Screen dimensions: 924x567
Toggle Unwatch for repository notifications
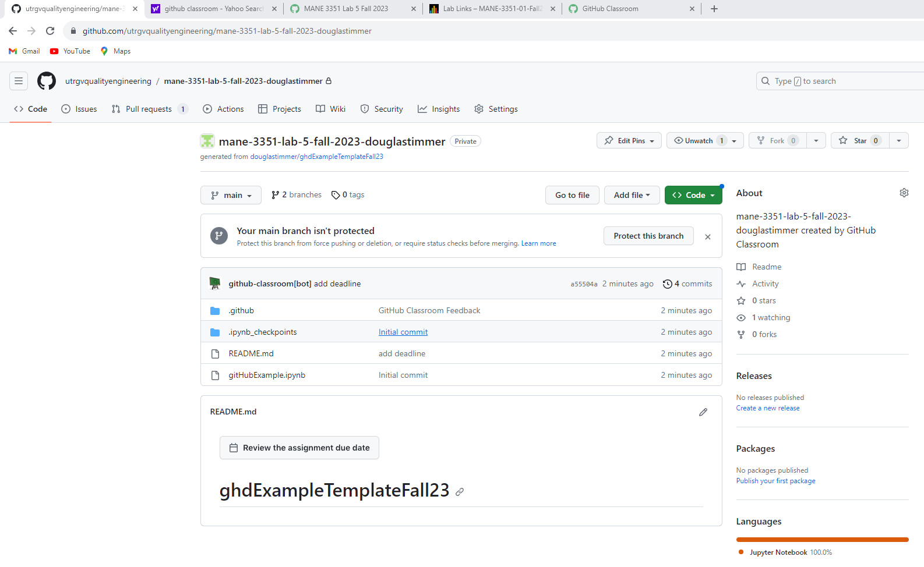click(x=698, y=141)
